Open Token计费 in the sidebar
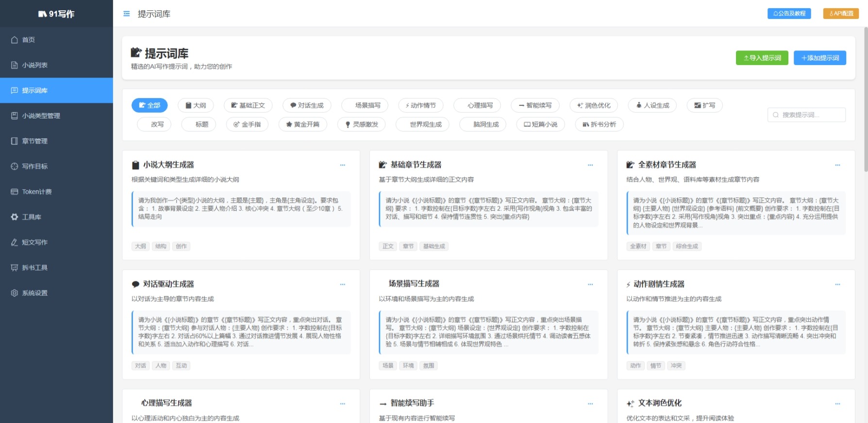 click(36, 192)
